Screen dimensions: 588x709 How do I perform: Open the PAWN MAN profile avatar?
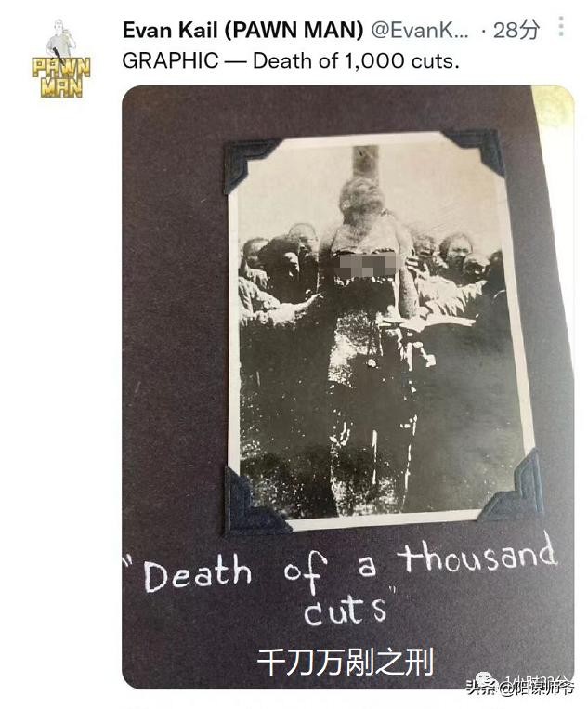tap(61, 59)
